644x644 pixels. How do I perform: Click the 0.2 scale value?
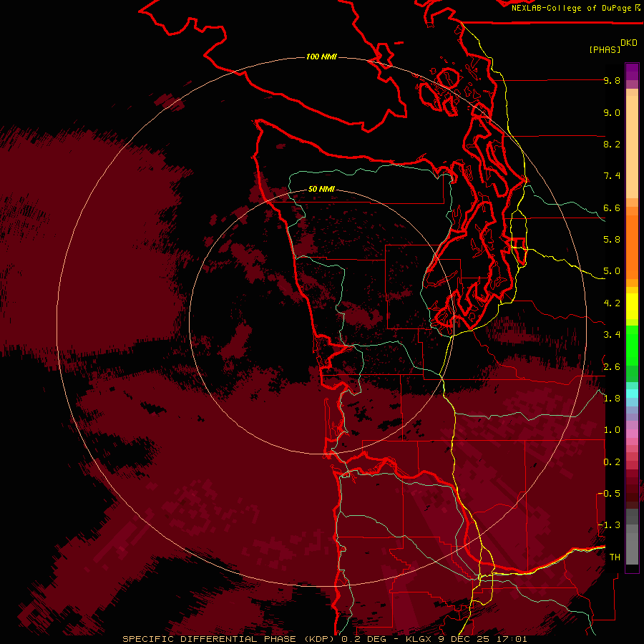coord(612,462)
